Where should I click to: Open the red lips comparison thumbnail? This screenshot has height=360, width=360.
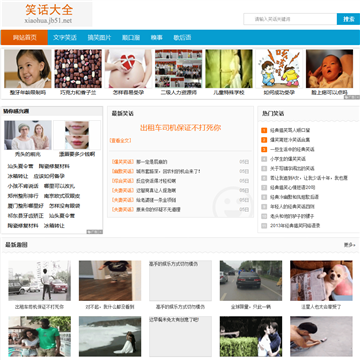(x=77, y=135)
